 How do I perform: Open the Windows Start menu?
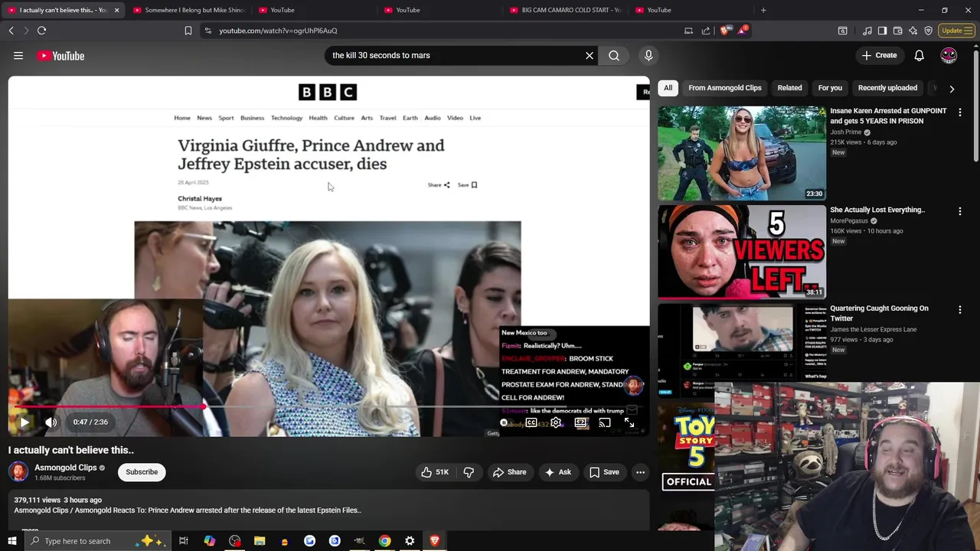tap(11, 541)
